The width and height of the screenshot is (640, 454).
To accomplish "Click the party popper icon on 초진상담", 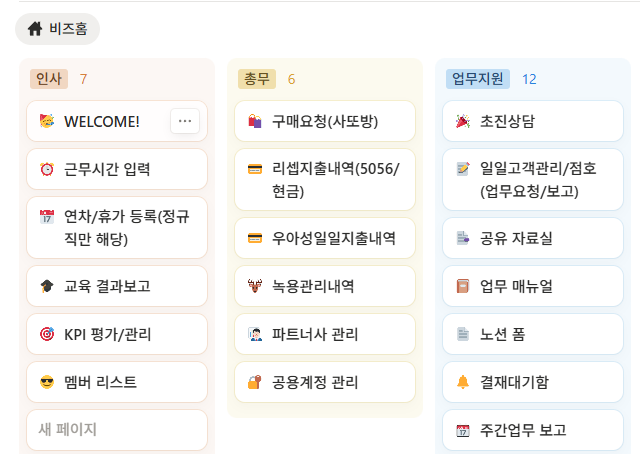I will [x=463, y=121].
